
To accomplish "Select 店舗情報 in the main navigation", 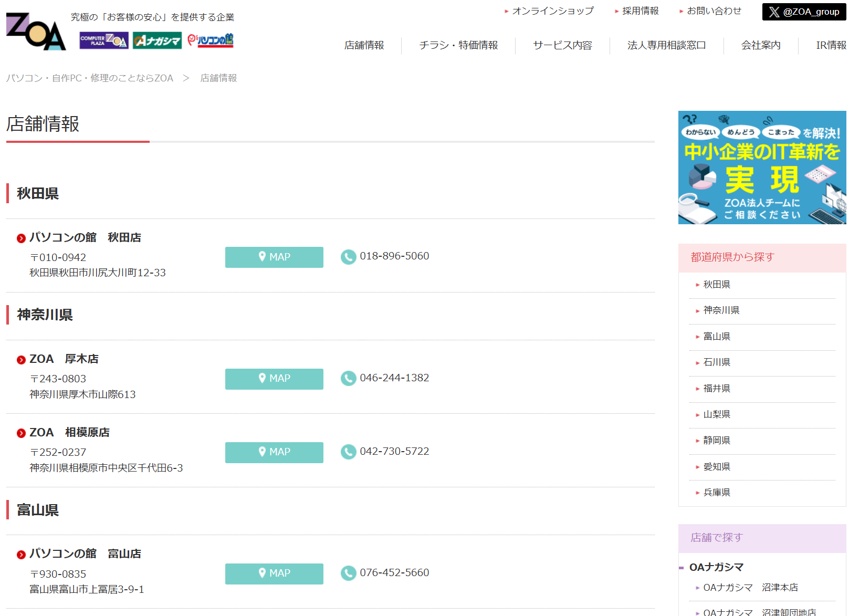I will pos(364,45).
